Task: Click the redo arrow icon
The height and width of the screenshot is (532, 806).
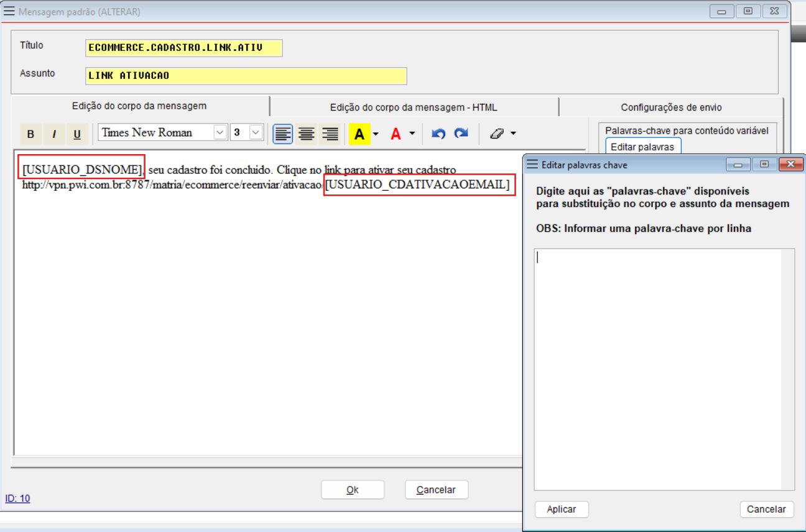Action: click(461, 134)
